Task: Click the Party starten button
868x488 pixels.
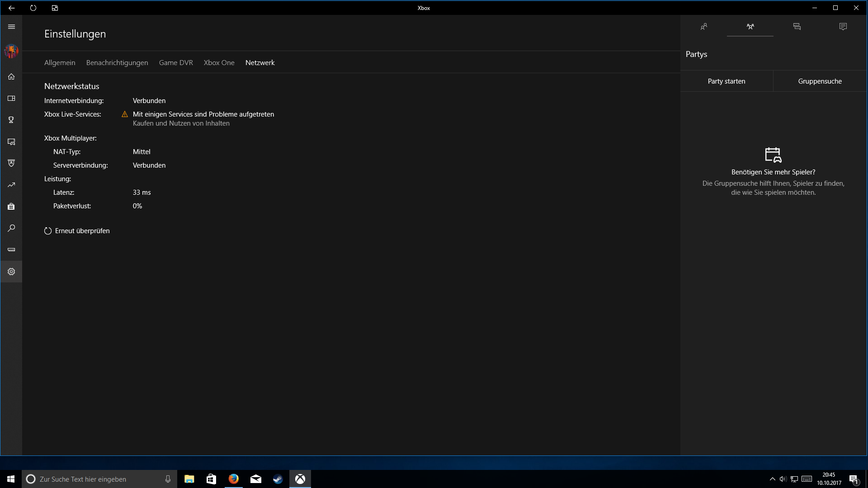Action: (726, 81)
